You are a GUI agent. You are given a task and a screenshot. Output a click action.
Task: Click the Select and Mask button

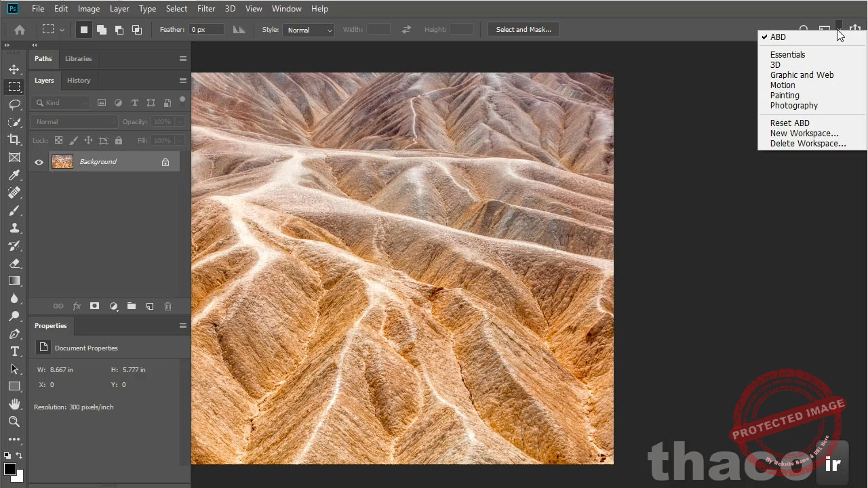pos(523,30)
